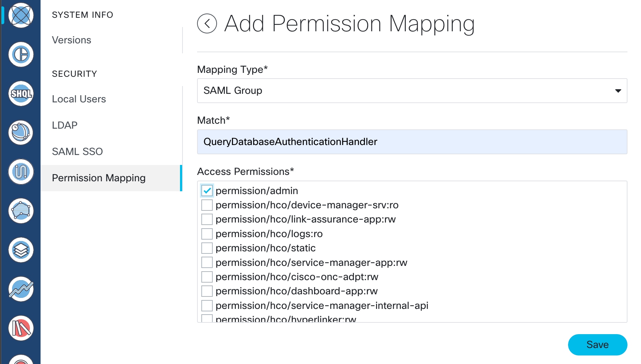Open the Mapping Type dropdown
The image size is (641, 364).
412,91
